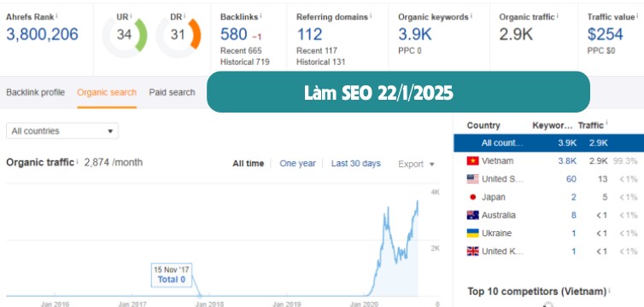Click the info icon next to Backlinks
644x307 pixels.
[261, 15]
